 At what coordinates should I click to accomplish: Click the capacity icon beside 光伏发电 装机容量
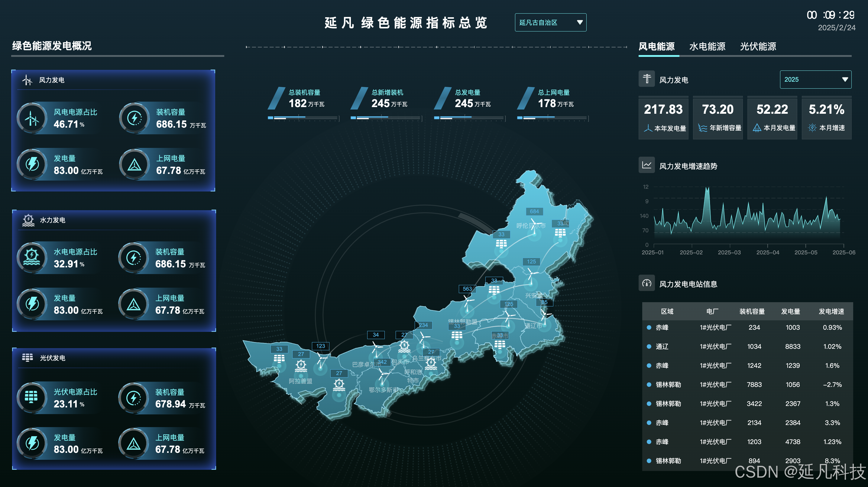pyautogui.click(x=134, y=398)
